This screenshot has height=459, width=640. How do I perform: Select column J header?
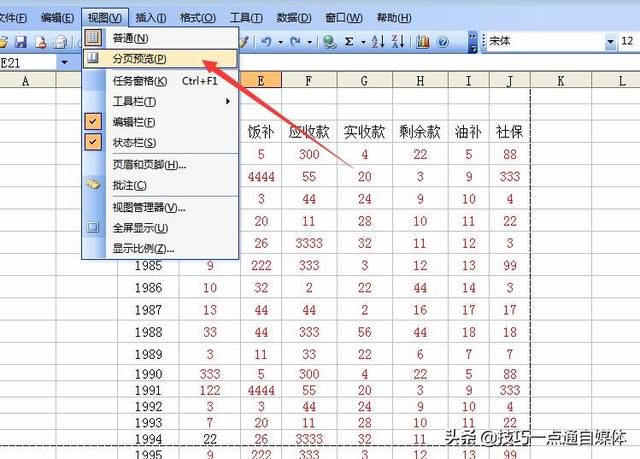pyautogui.click(x=509, y=80)
